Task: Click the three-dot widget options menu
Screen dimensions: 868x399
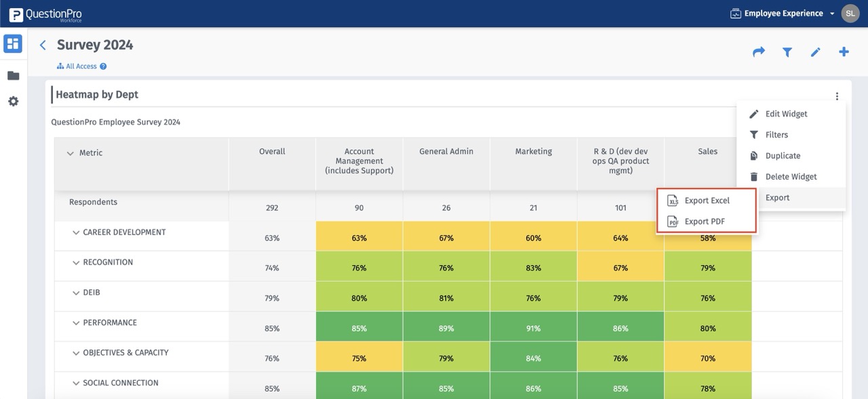Action: (x=837, y=96)
